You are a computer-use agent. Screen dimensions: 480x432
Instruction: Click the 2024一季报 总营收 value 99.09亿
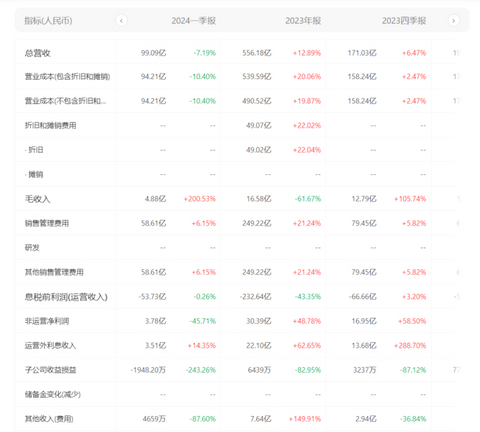(x=153, y=53)
